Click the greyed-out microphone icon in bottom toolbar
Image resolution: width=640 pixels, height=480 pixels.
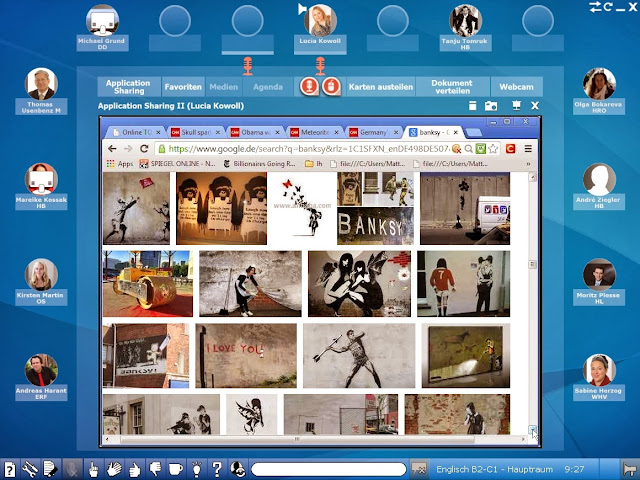(x=72, y=469)
